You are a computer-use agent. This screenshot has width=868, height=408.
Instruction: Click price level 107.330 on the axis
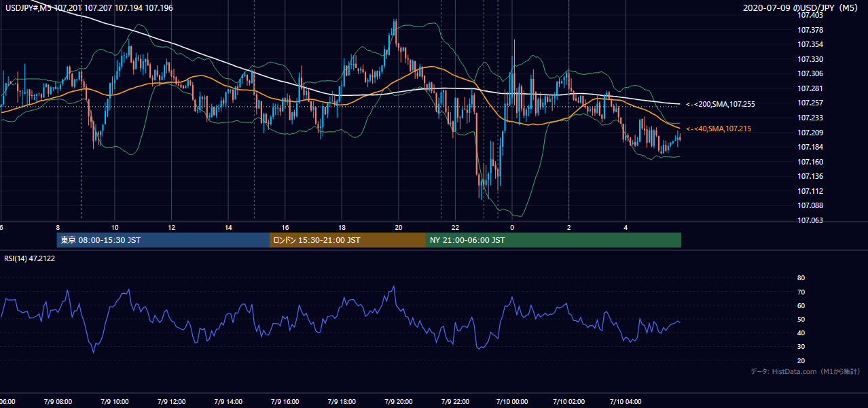(x=810, y=59)
